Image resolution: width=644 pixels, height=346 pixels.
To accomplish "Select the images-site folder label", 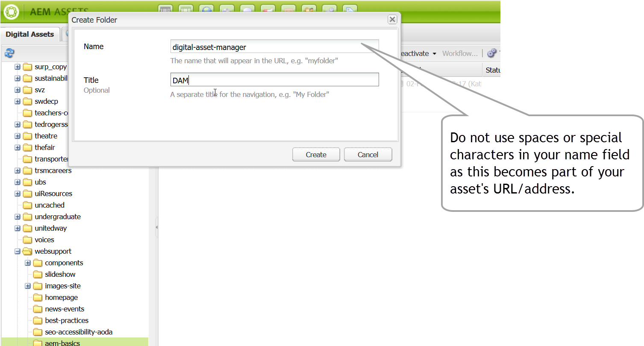I will pos(63,286).
